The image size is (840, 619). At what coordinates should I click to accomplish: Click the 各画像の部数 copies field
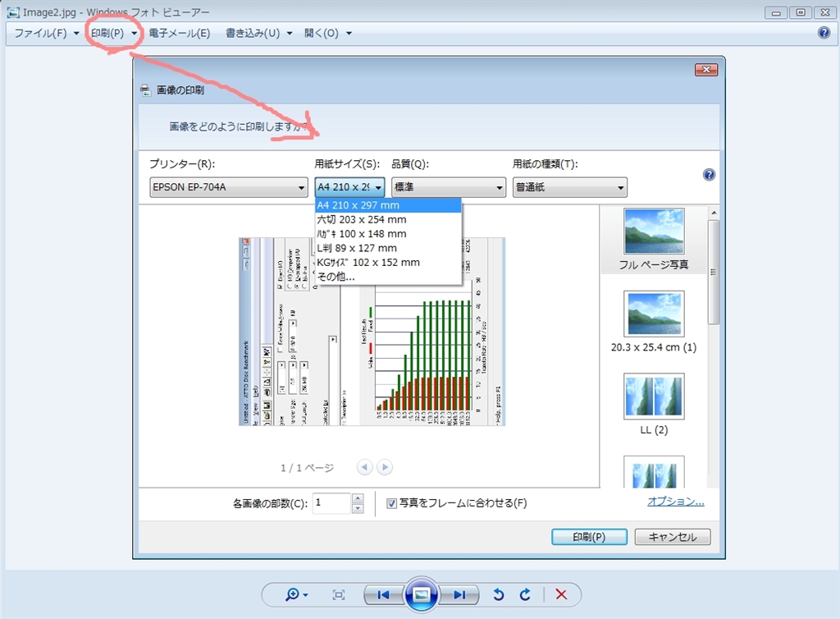(x=331, y=502)
